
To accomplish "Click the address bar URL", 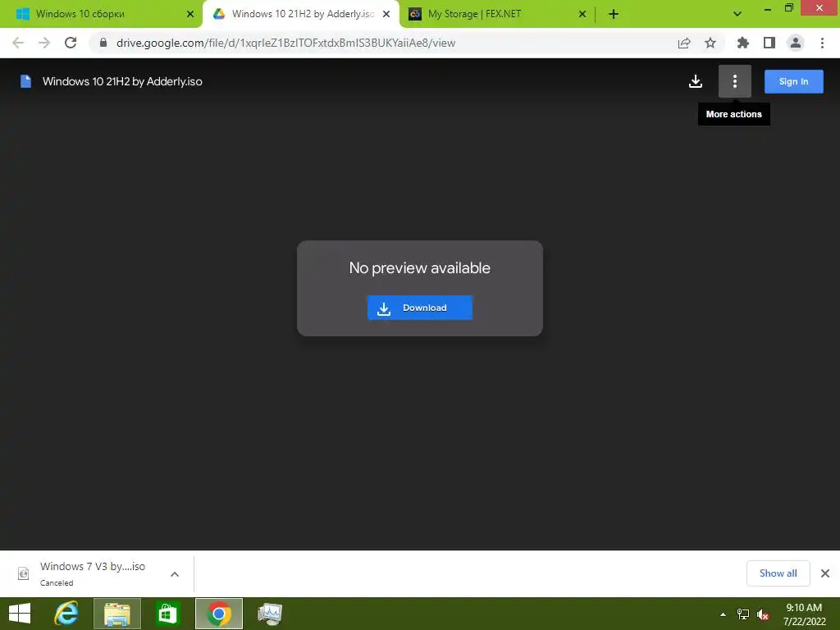I will (285, 43).
